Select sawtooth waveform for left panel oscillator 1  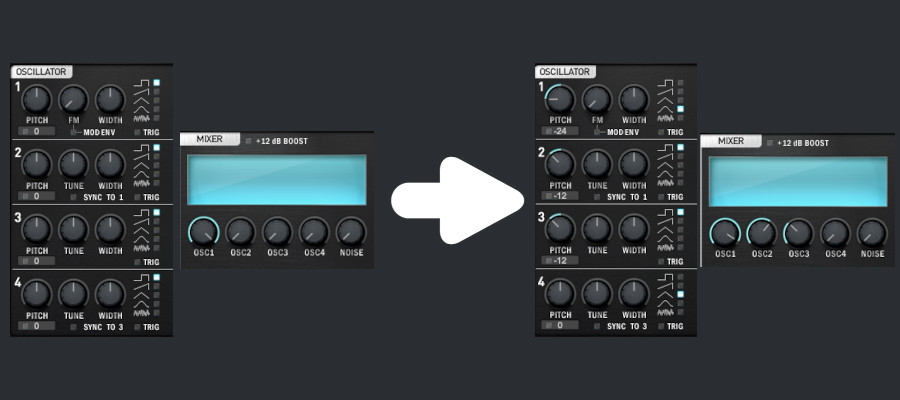tap(157, 91)
